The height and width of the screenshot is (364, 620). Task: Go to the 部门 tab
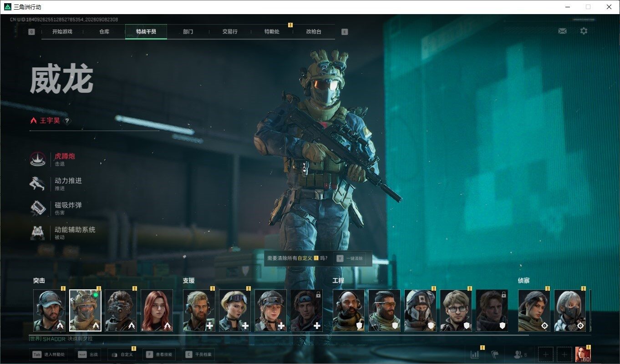(188, 32)
